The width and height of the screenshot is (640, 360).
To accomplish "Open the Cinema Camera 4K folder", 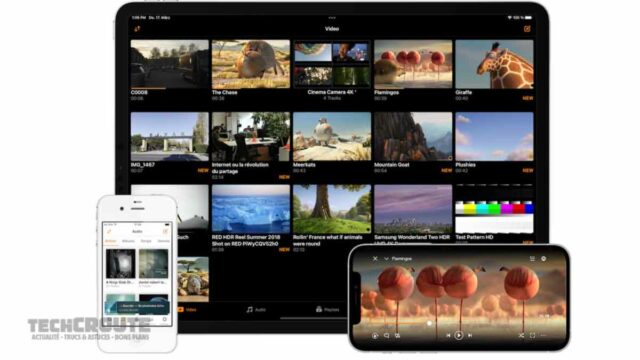I will pyautogui.click(x=332, y=64).
